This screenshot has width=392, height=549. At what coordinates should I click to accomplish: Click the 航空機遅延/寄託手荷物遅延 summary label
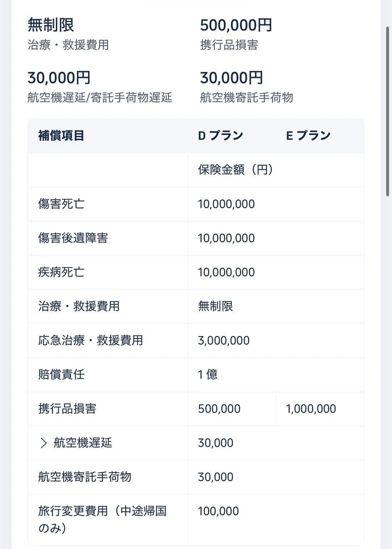[x=100, y=98]
